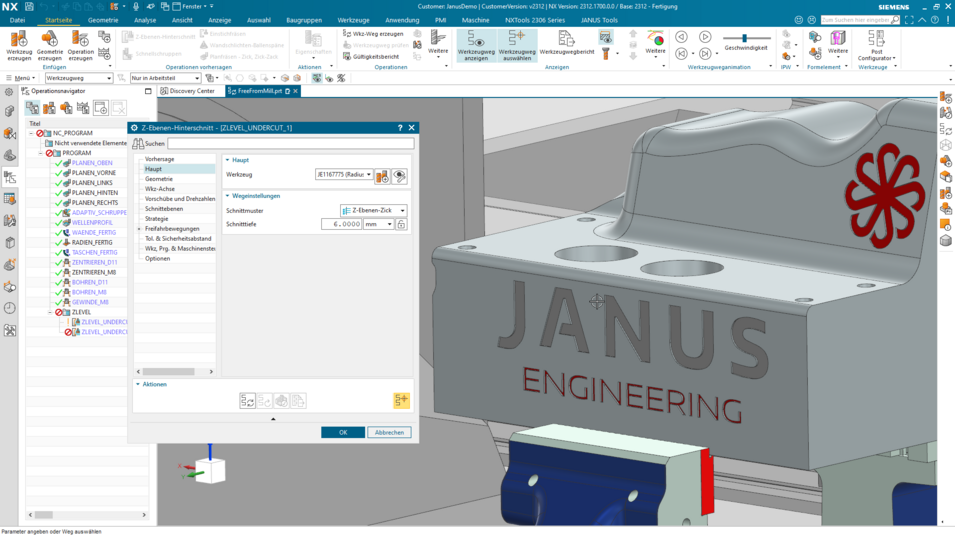
Task: Switch to the Discovery Center tab
Action: [x=188, y=91]
